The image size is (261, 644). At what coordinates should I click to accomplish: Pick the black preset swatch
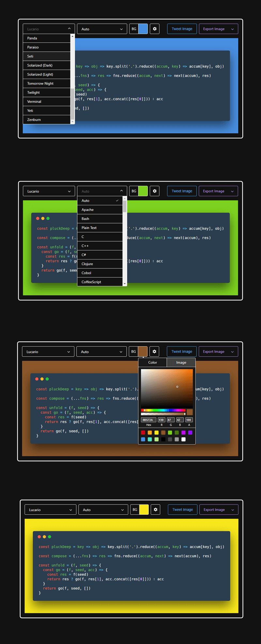[163, 439]
